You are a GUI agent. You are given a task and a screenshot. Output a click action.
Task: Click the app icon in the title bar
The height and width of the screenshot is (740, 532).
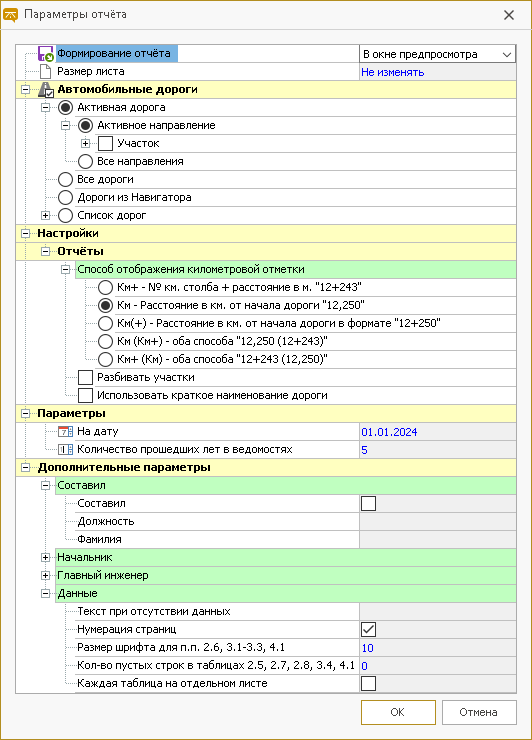click(10, 15)
